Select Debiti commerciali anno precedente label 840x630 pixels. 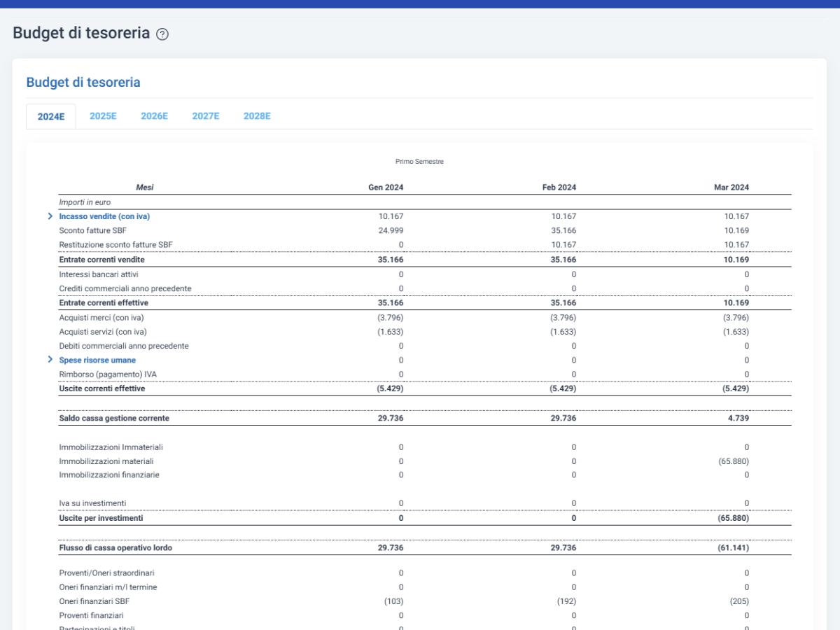(x=124, y=346)
